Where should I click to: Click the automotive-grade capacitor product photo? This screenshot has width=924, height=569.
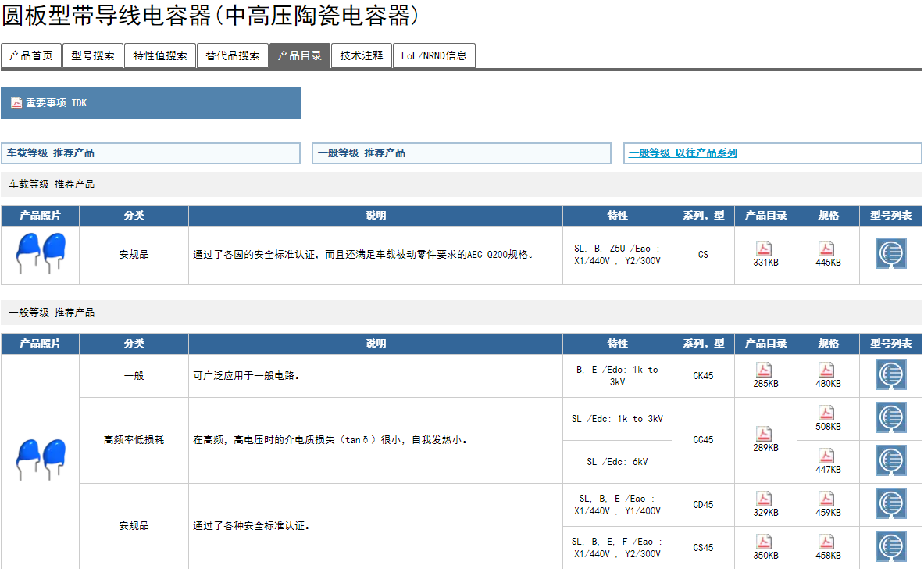point(39,254)
